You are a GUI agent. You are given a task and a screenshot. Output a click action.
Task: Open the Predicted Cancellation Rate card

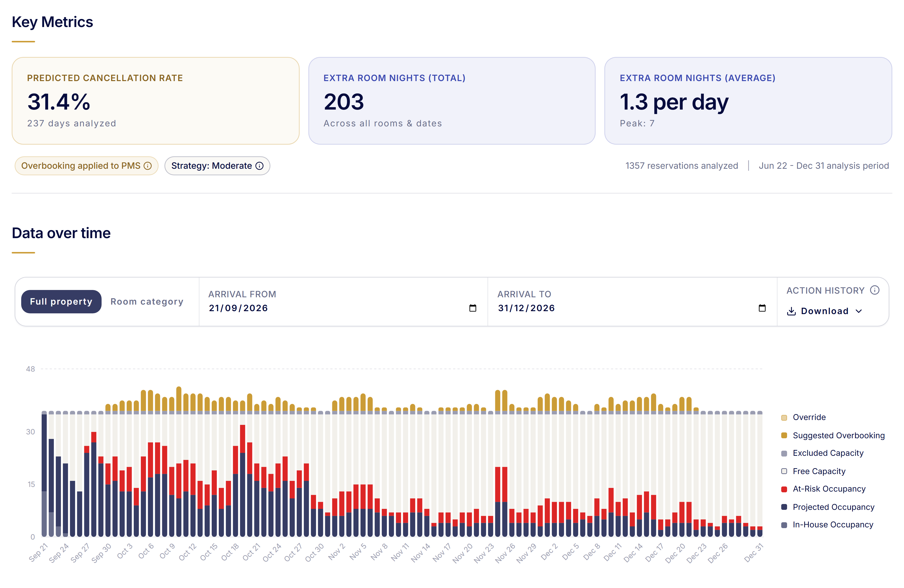click(156, 101)
